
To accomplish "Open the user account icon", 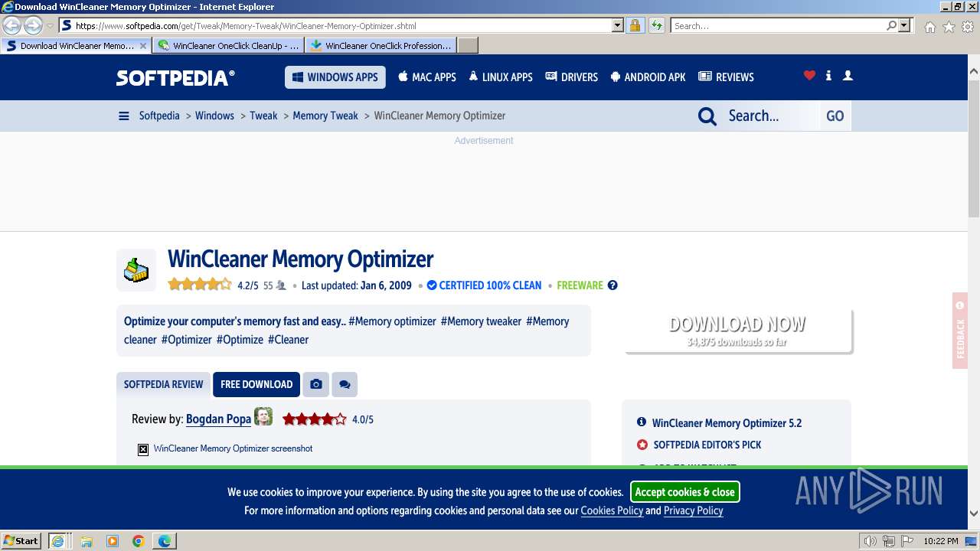I will tap(848, 76).
